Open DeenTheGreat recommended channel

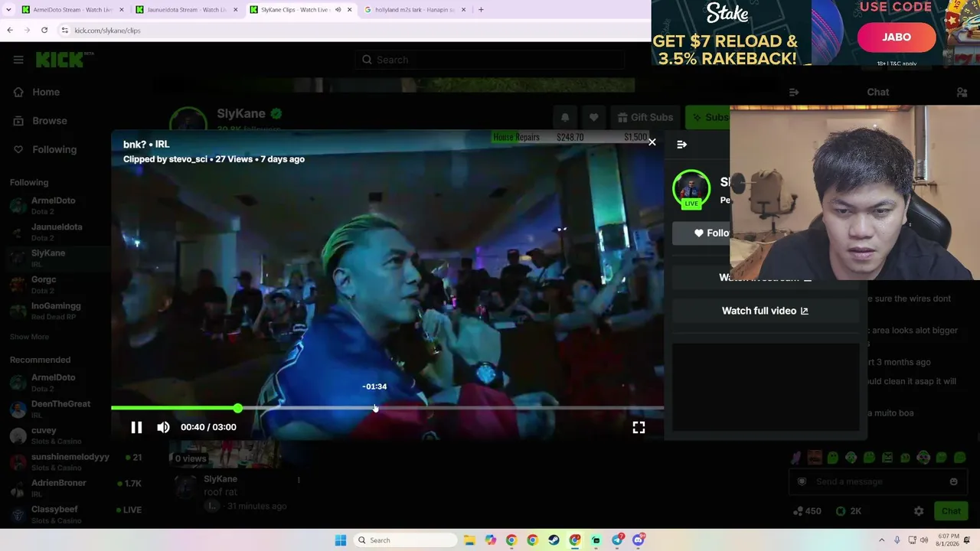(60, 409)
